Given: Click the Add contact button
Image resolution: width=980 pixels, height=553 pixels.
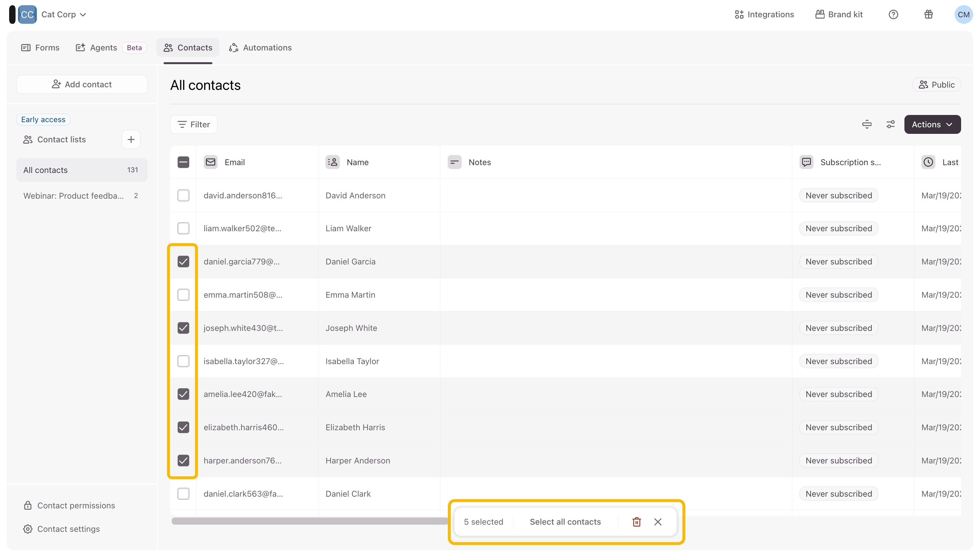Looking at the screenshot, I should click(x=82, y=84).
